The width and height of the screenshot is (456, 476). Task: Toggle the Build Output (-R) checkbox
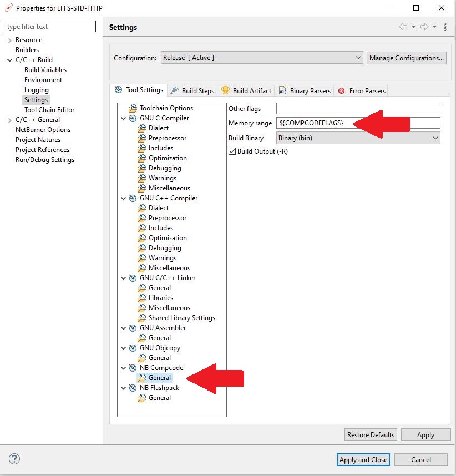point(232,151)
